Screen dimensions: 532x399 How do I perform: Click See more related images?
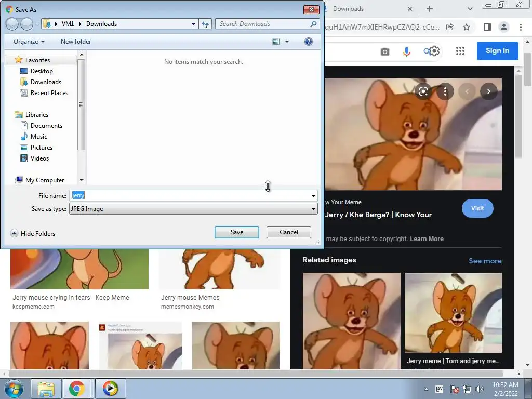click(485, 261)
